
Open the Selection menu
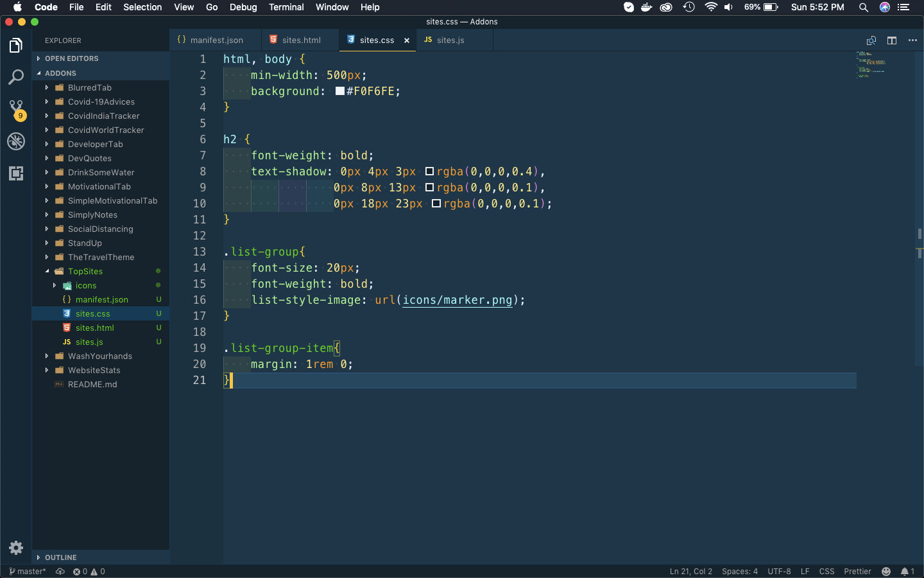[142, 7]
